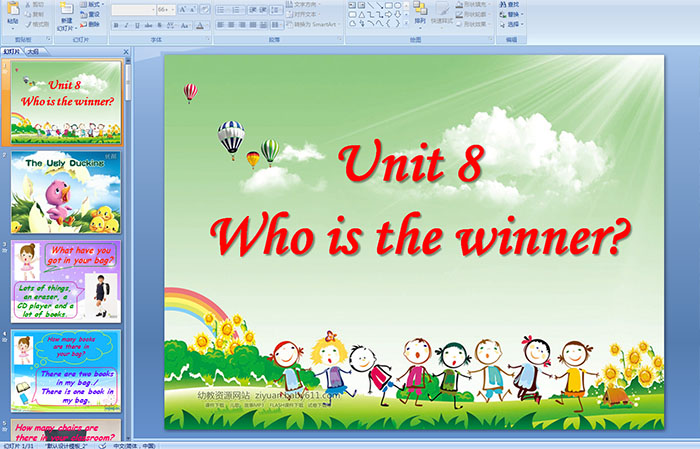Viewport: 700px width, 449px height.
Task: Increase font size with the large A
Action: click(183, 9)
